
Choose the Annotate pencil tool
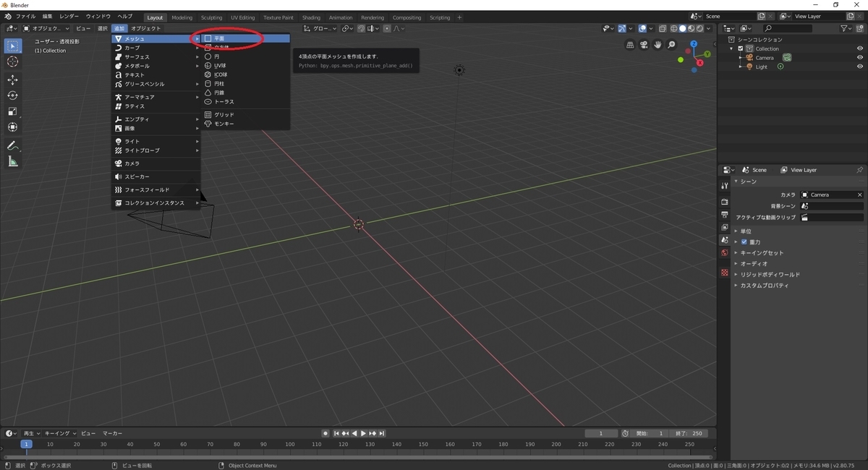12,146
